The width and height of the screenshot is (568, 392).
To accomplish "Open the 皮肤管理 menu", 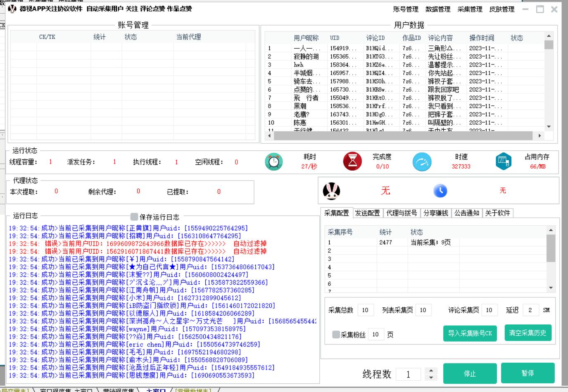I will [501, 9].
